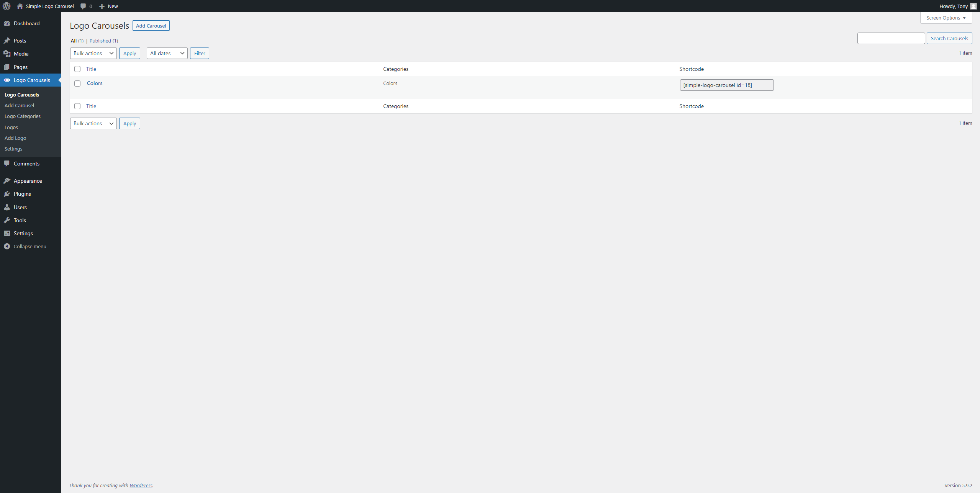Click the Settings sliders icon
Image resolution: width=980 pixels, height=493 pixels.
pos(7,233)
